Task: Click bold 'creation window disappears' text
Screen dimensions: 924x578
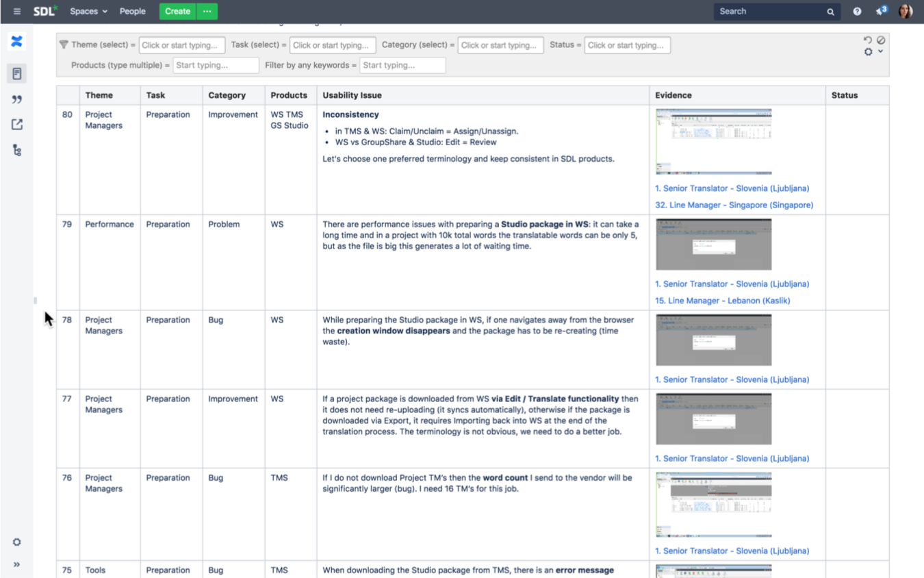Action: tap(394, 331)
